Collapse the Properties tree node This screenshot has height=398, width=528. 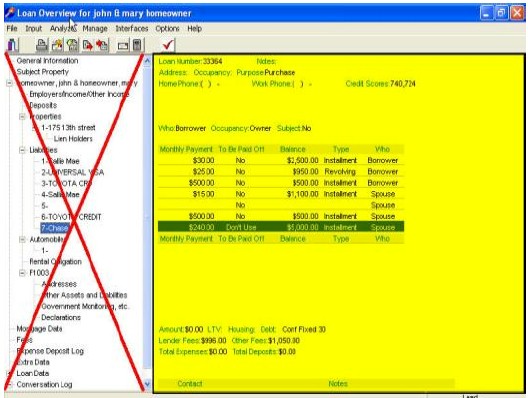[x=22, y=117]
